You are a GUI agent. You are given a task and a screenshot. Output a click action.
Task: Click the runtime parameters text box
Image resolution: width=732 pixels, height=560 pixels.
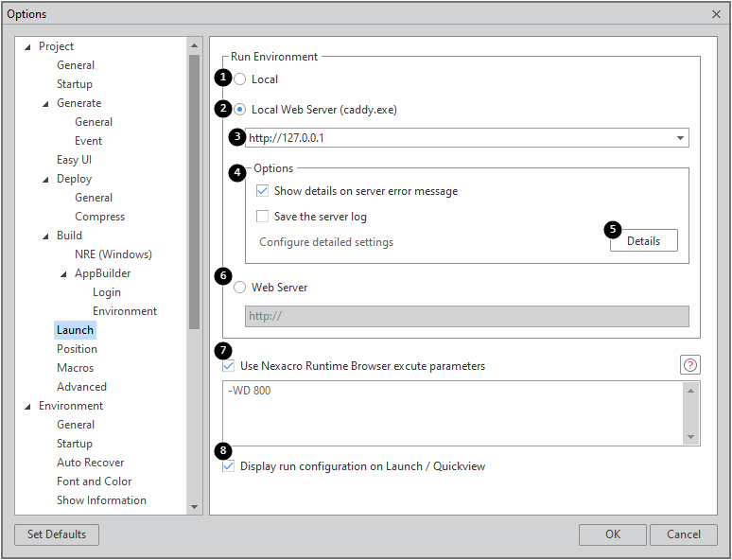click(454, 412)
